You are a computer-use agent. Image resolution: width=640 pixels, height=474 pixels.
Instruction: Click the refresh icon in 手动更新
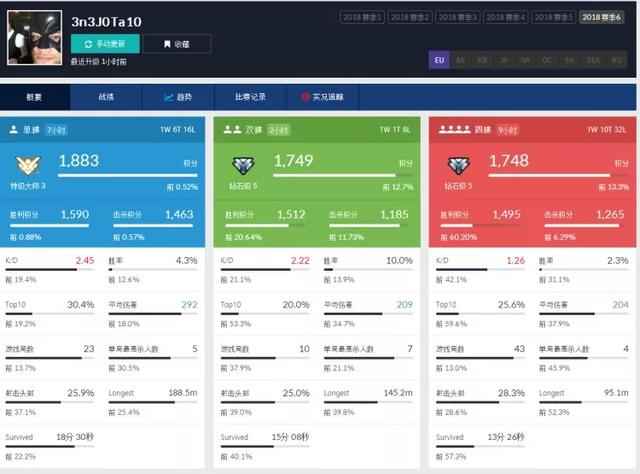[88, 44]
